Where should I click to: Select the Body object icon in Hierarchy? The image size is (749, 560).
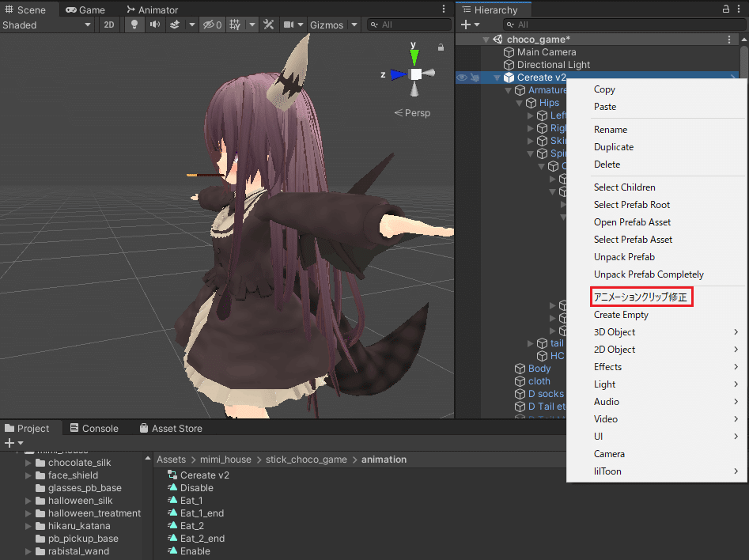(x=520, y=369)
